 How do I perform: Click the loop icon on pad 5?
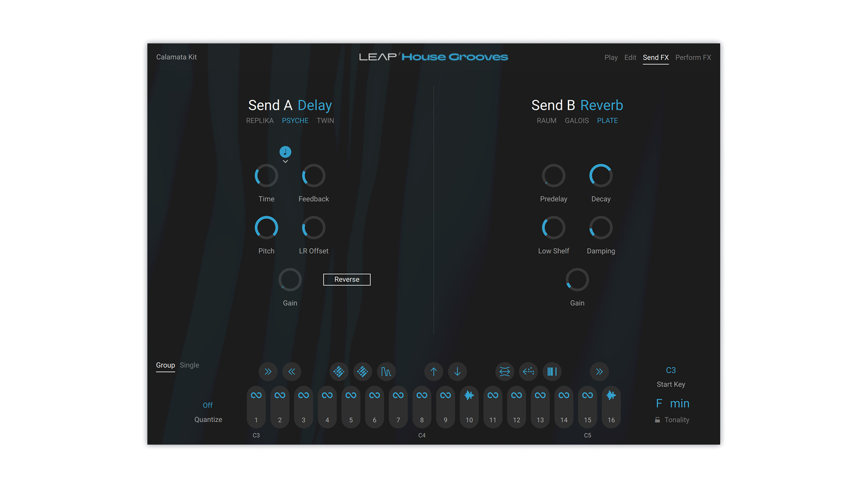pyautogui.click(x=351, y=395)
